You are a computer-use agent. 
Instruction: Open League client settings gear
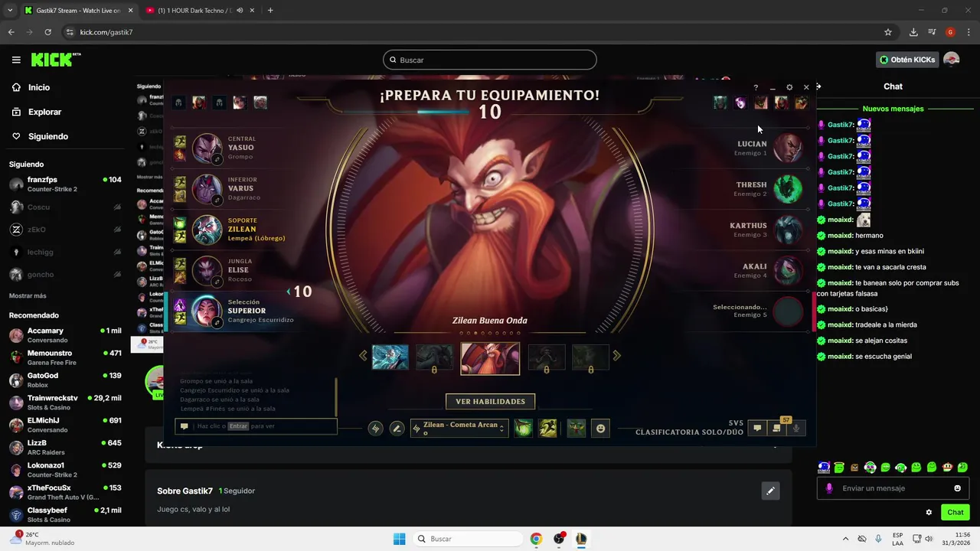coord(789,87)
